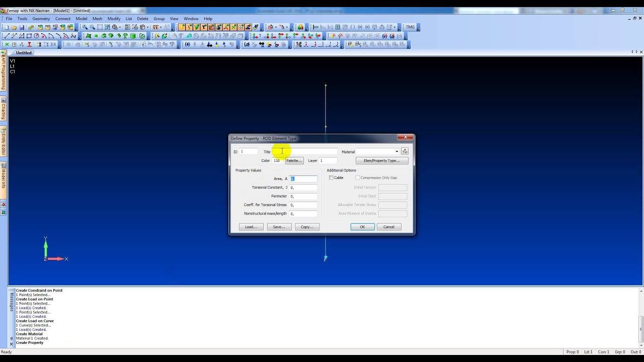The width and height of the screenshot is (644, 362).
Task: Close the Define Property dialog
Action: pyautogui.click(x=405, y=137)
